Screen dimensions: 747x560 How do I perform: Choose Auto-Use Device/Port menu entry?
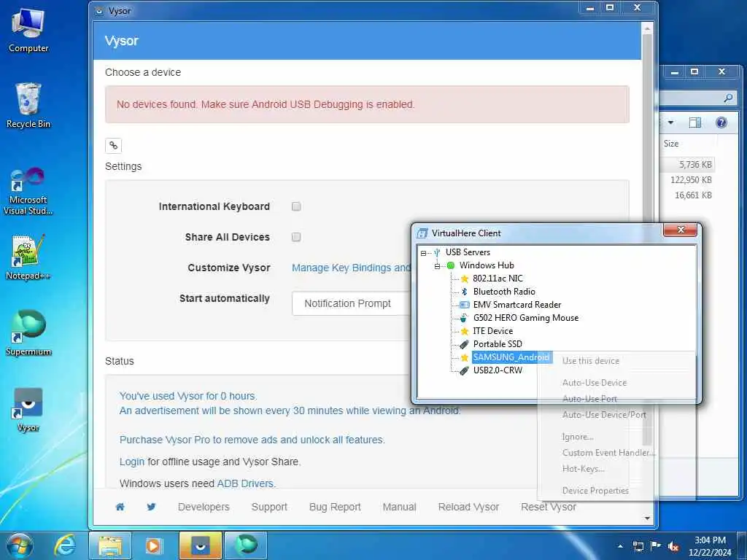click(604, 415)
